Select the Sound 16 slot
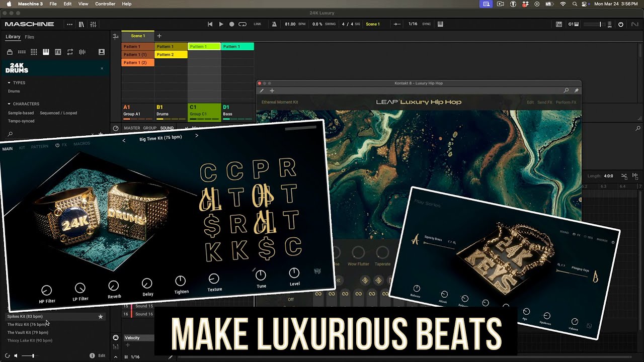Screen dimensions: 644x362 [x=139, y=314]
